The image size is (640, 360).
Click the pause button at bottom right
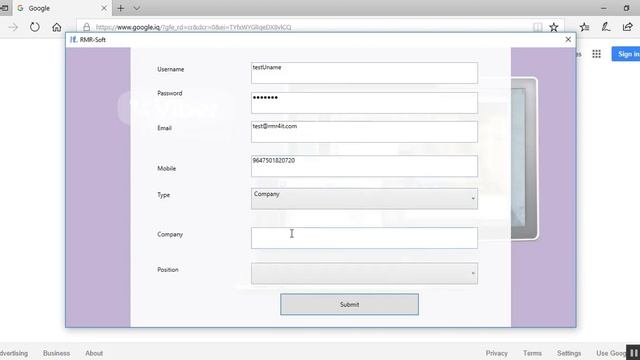tap(633, 352)
